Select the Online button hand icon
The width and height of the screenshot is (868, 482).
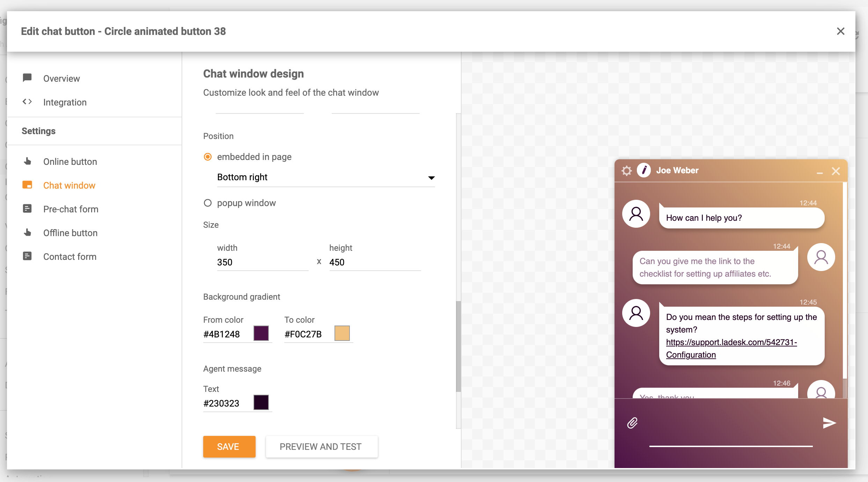(27, 161)
